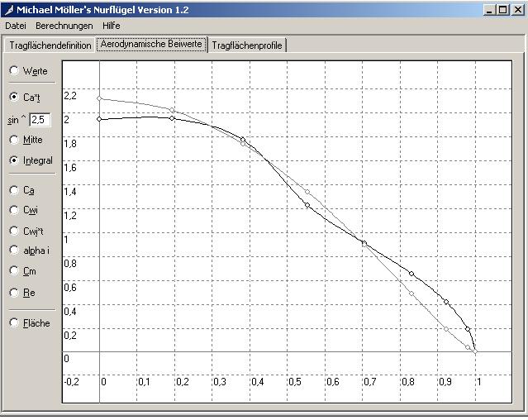
Task: Click the x-axis label 0,5
Action: pos(295,382)
